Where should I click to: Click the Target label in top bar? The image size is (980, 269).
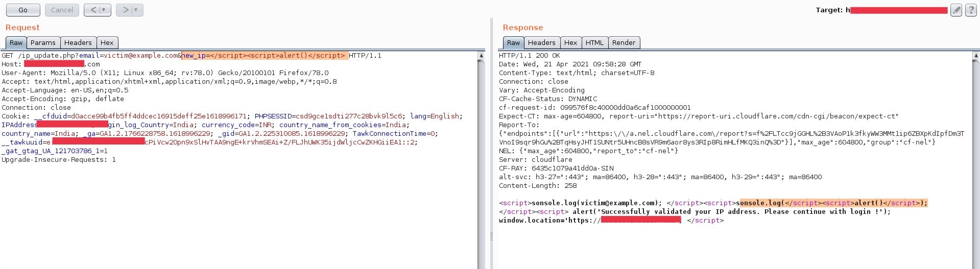(x=829, y=10)
